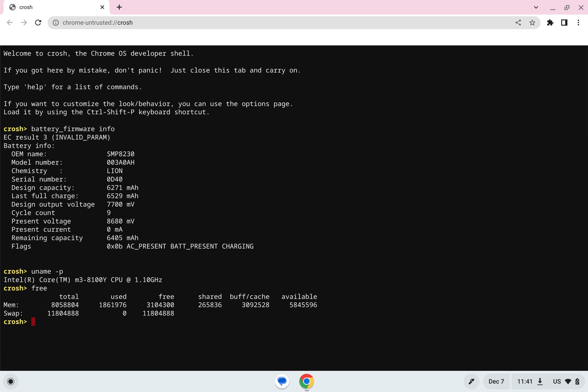The width and height of the screenshot is (588, 392).
Task: Click the browser forward arrow
Action: 24,23
